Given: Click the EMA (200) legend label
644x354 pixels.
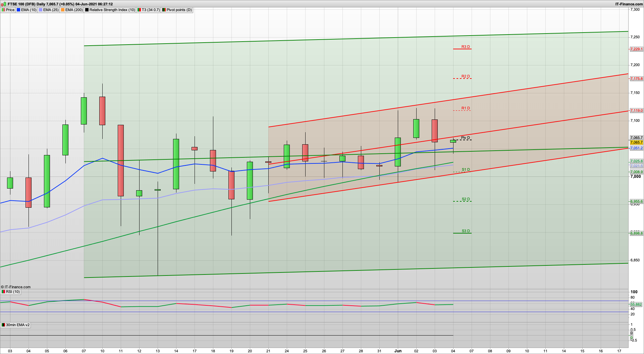Looking at the screenshot, I should pos(74,10).
